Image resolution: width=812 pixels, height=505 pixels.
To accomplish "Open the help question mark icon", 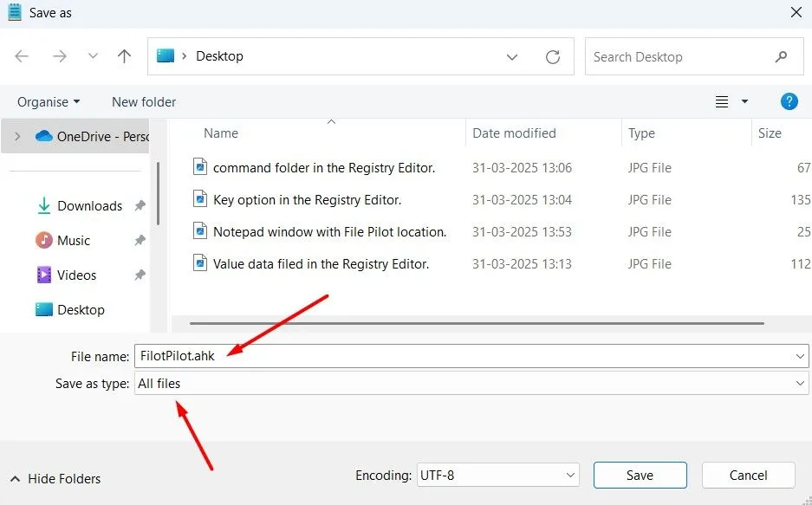I will (789, 101).
